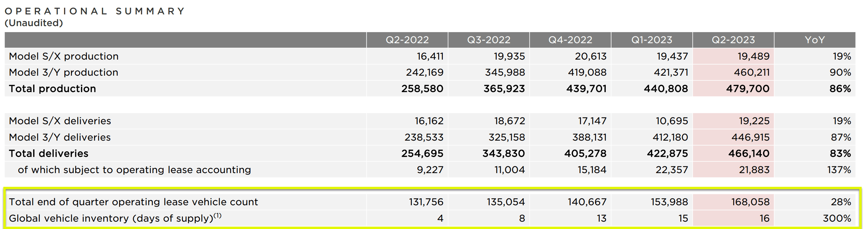Viewport: 868px width, 229px height.
Task: Select the YoY column header
Action: (815, 40)
